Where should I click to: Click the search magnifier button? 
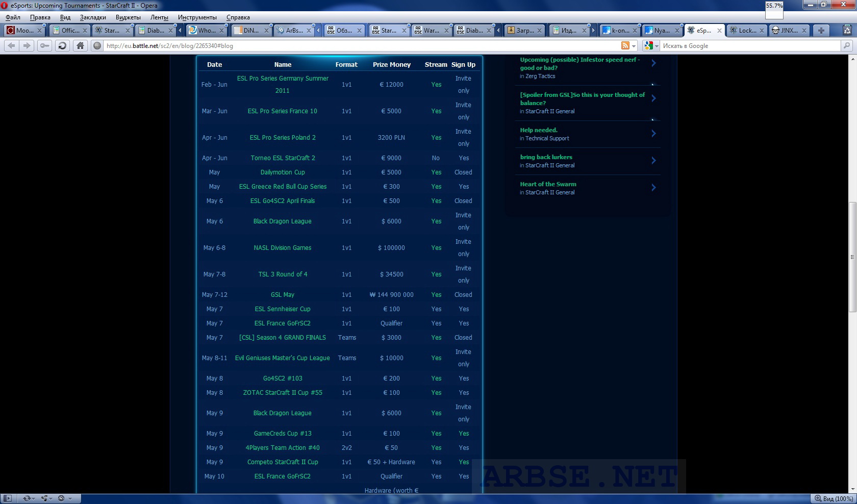846,45
